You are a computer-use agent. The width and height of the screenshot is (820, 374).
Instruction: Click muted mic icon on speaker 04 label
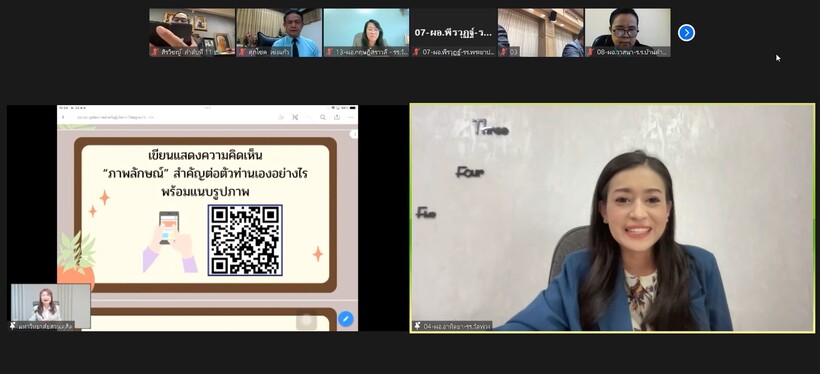[x=417, y=326]
